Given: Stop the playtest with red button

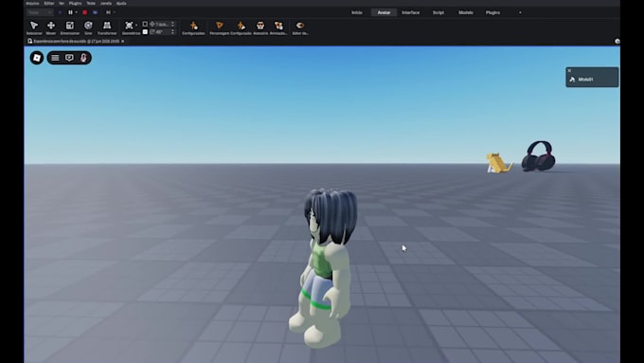Looking at the screenshot, I should (84, 12).
